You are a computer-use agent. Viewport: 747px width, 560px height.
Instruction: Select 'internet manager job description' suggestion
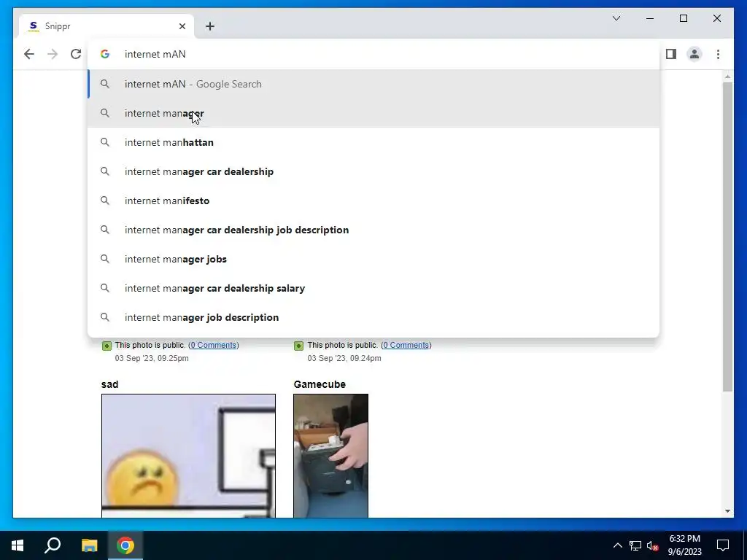[373, 317]
